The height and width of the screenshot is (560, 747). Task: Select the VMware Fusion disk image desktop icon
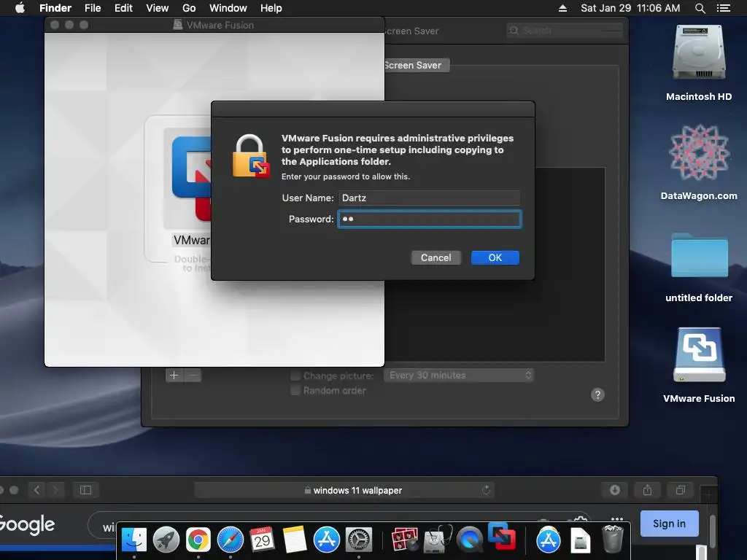pyautogui.click(x=699, y=365)
